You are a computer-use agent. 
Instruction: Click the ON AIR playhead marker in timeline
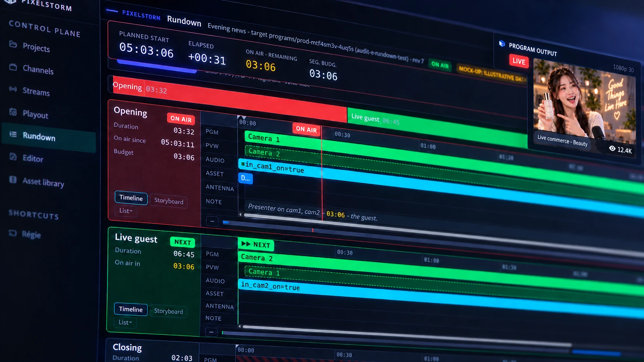[x=306, y=130]
